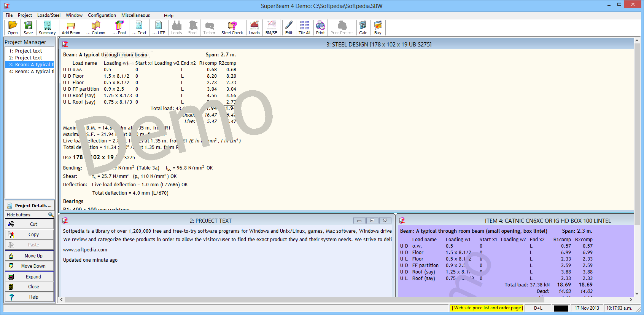Select '2: Project text' in Project Manager
The width and height of the screenshot is (644, 315).
click(30, 58)
